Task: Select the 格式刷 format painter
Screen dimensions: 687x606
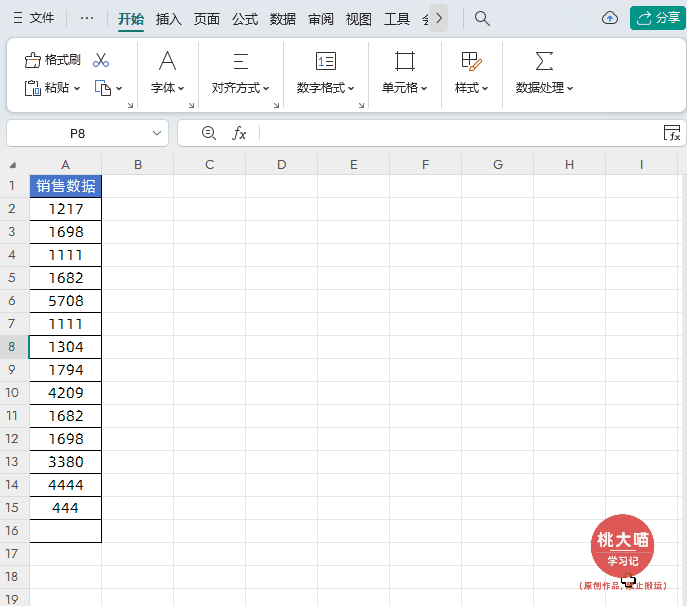Action: click(x=53, y=60)
